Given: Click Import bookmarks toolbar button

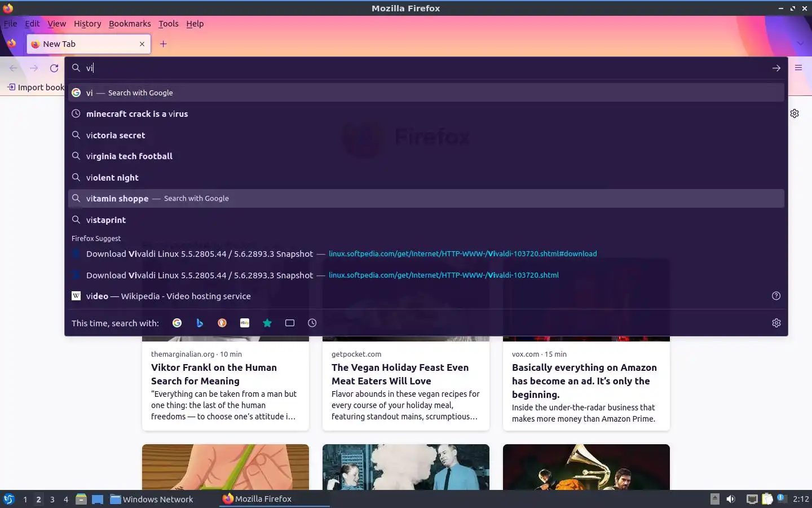Looking at the screenshot, I should pyautogui.click(x=36, y=87).
